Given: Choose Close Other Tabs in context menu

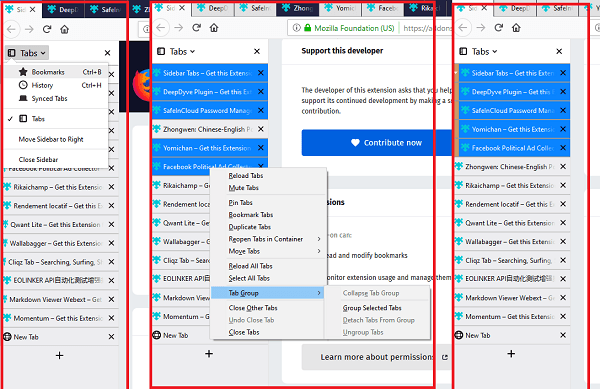Looking at the screenshot, I should (268, 308).
